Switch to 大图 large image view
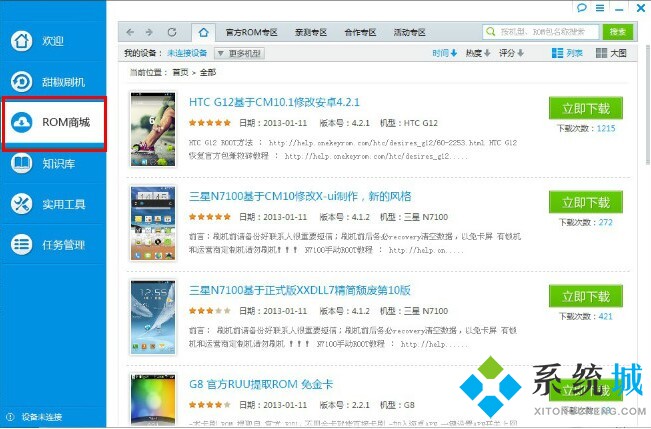Viewport: 651px width, 429px height. point(611,53)
